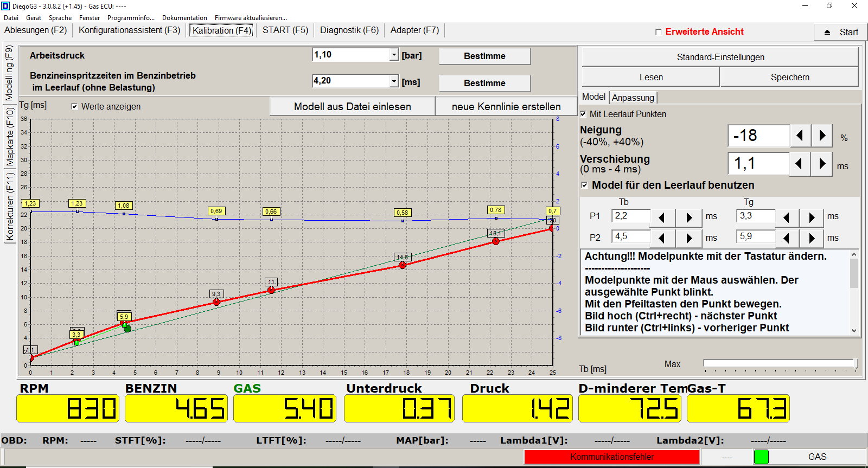Open Programminfo menu

click(x=131, y=18)
